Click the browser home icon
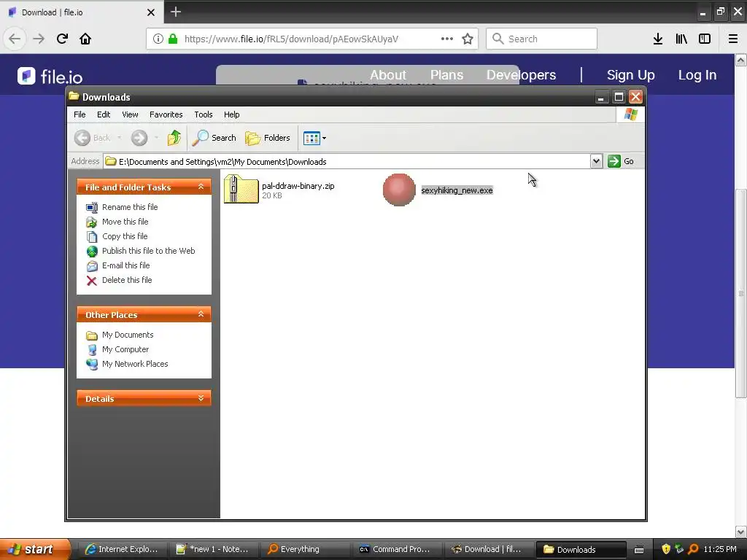Image resolution: width=747 pixels, height=560 pixels. [85, 39]
